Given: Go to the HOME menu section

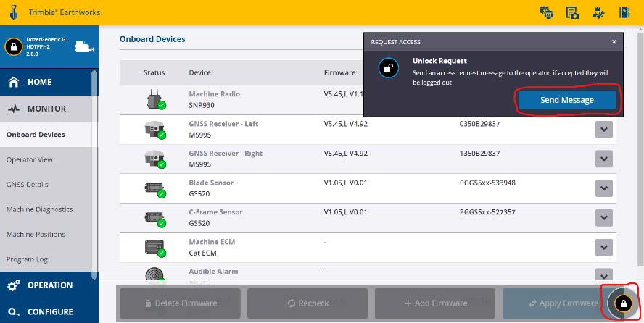Looking at the screenshot, I should pos(46,82).
